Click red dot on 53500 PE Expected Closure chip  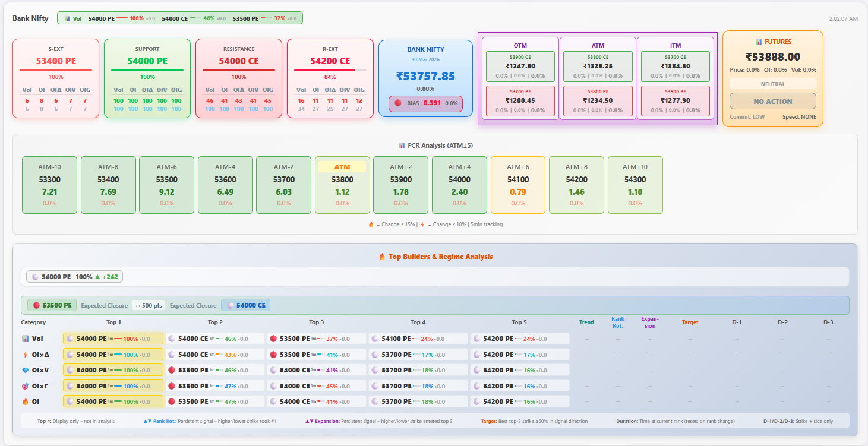point(36,305)
